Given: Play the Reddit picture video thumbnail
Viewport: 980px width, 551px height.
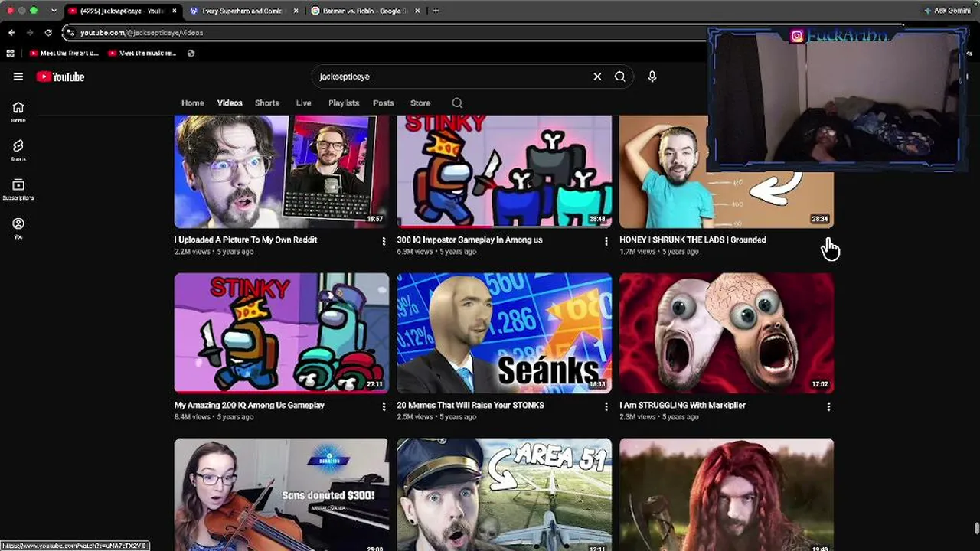Looking at the screenshot, I should 282,171.
